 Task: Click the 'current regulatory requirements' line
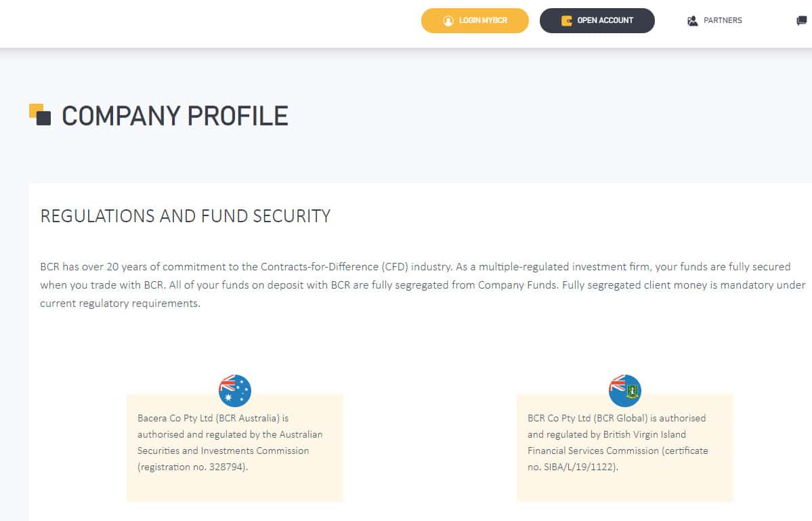(120, 304)
